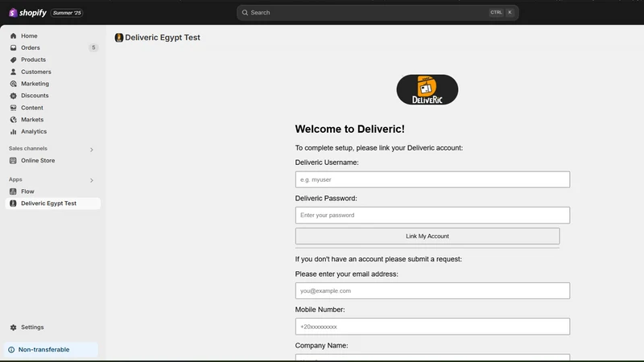Click the search magnifier icon

245,12
